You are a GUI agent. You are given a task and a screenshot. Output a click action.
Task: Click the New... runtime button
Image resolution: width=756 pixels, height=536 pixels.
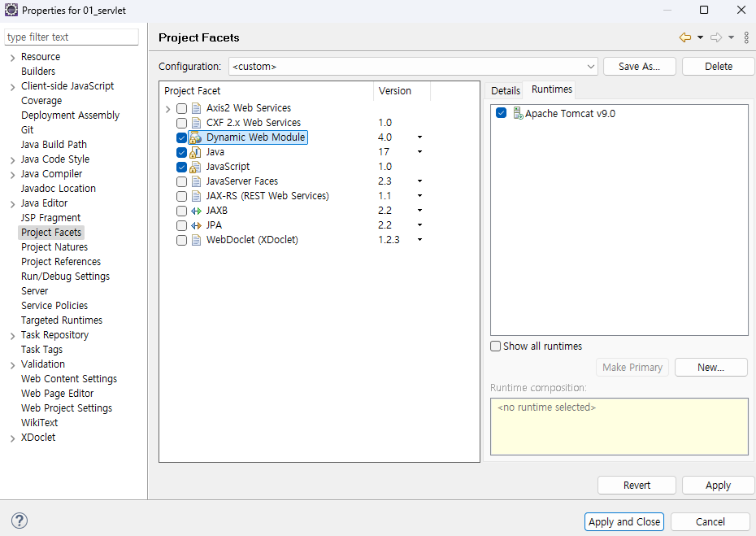pyautogui.click(x=710, y=368)
